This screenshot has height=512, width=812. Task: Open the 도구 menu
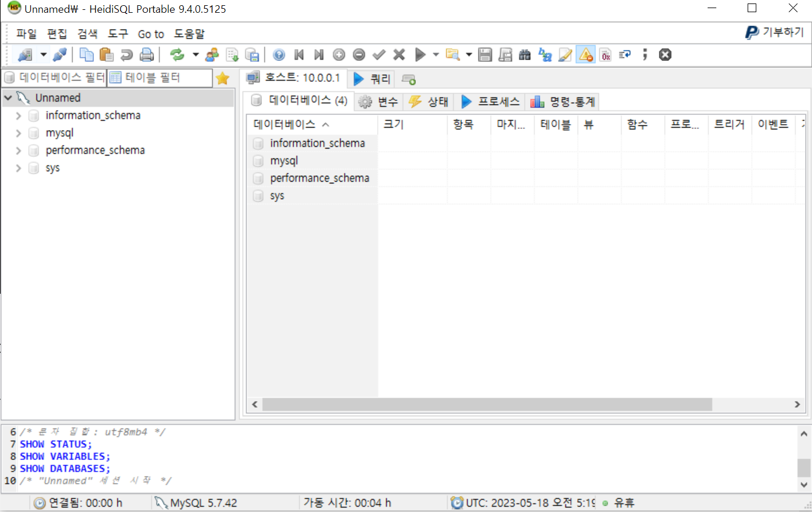point(118,34)
